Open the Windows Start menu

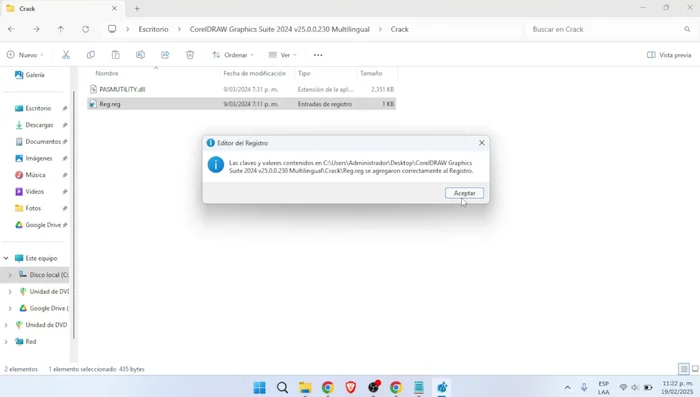pyautogui.click(x=259, y=387)
